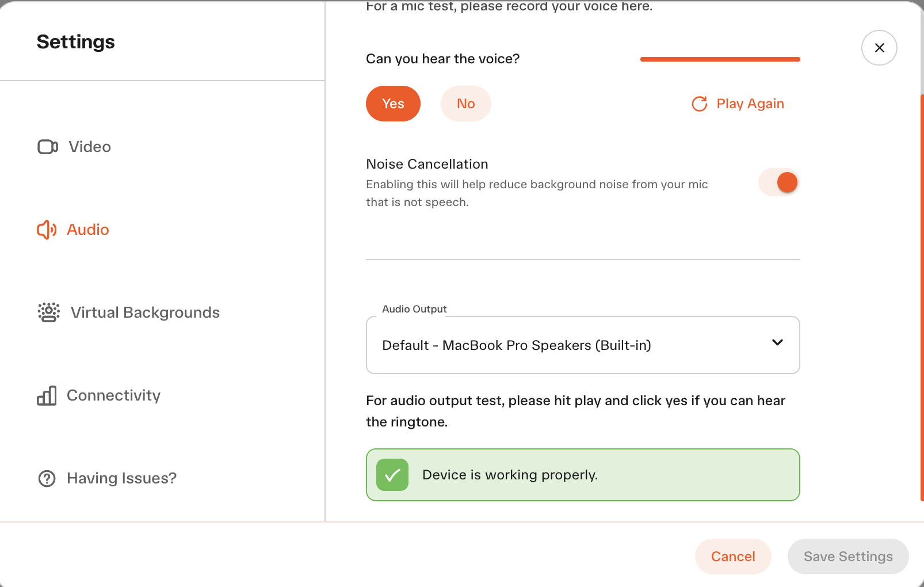This screenshot has height=587, width=924.
Task: Expand the Audio Output dropdown chevron
Action: click(777, 342)
